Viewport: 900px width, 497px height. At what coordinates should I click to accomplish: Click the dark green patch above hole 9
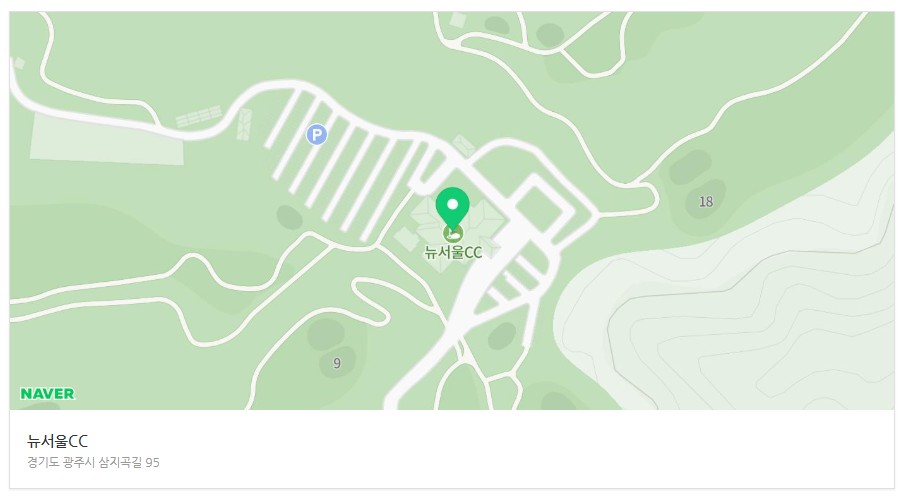[x=326, y=335]
